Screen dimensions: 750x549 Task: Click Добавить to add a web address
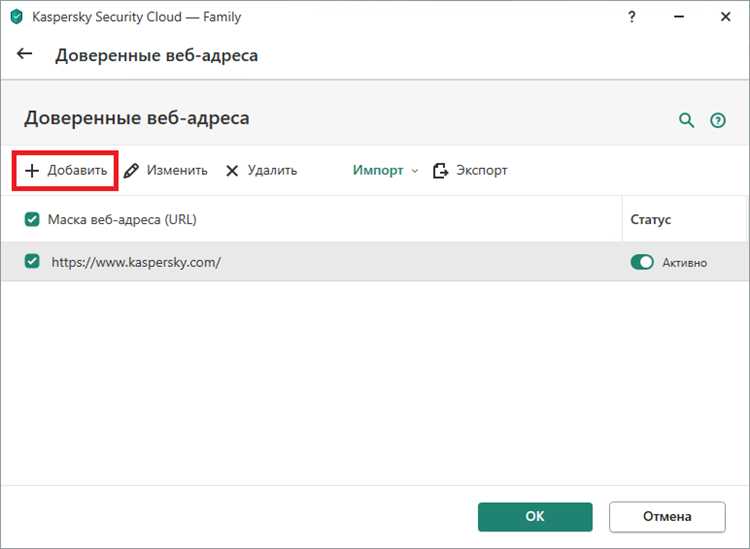point(66,170)
